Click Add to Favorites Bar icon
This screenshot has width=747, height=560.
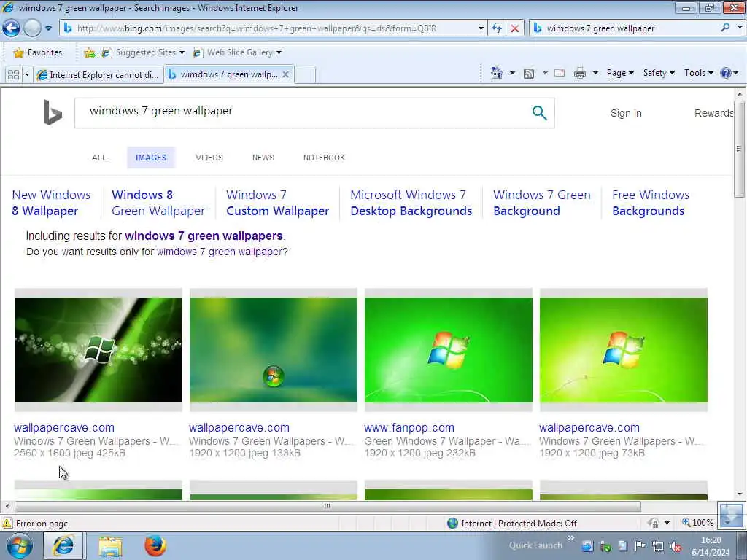89,52
